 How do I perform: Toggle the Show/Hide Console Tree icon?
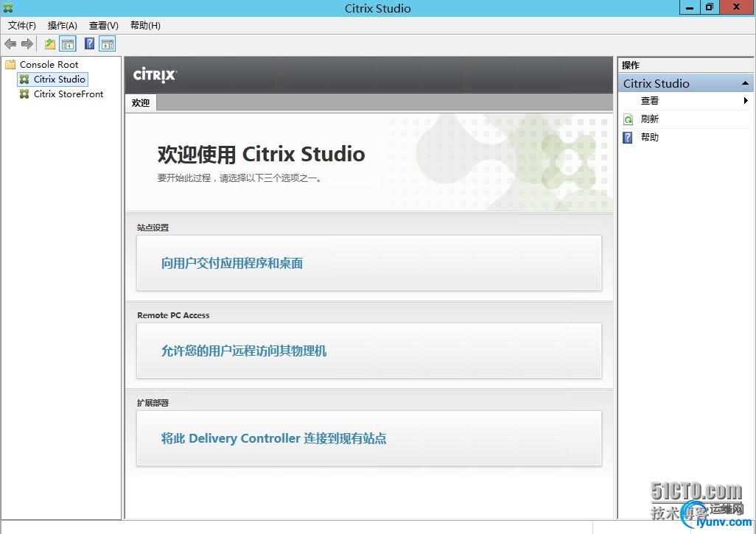click(x=68, y=44)
